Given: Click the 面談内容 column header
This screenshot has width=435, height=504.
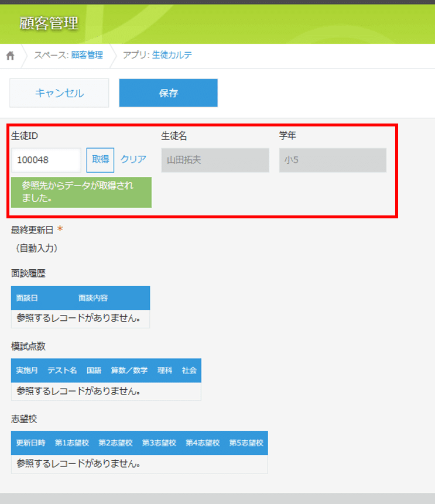Looking at the screenshot, I should [x=93, y=298].
